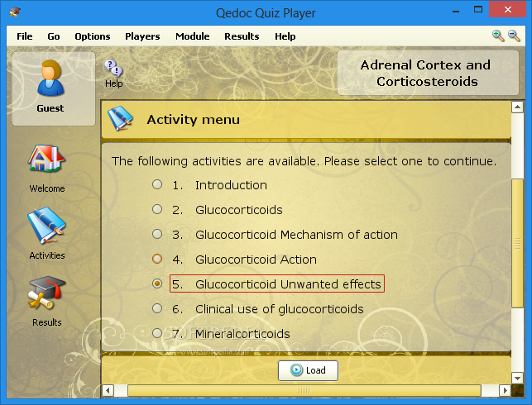Open the Options menu
The height and width of the screenshot is (405, 532).
(93, 36)
